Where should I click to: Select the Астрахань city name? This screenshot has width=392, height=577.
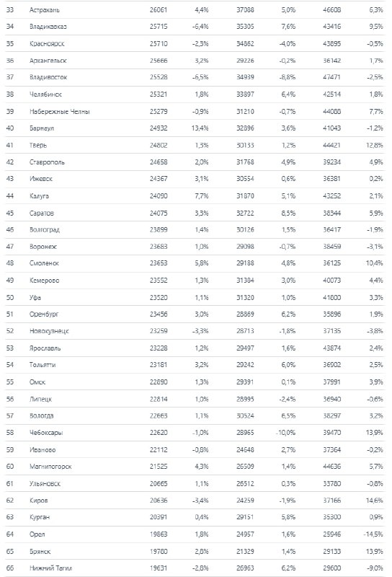(x=44, y=10)
